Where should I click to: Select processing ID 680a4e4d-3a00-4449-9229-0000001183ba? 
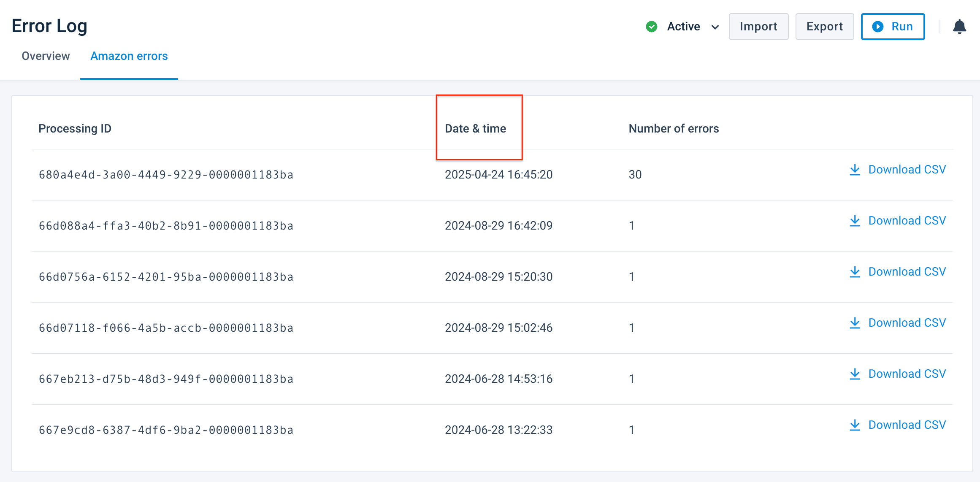(166, 175)
